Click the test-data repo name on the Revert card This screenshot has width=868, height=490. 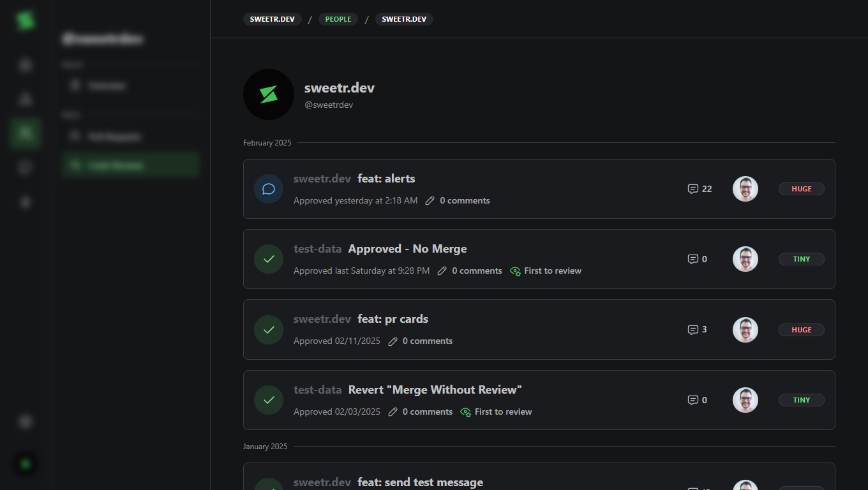(x=318, y=390)
